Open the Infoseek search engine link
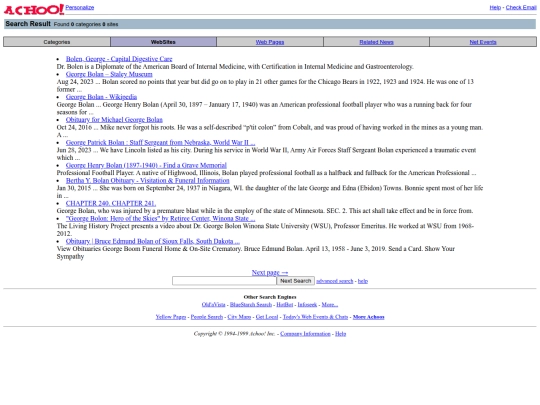Viewport: 540px width, 405px height. (x=307, y=304)
